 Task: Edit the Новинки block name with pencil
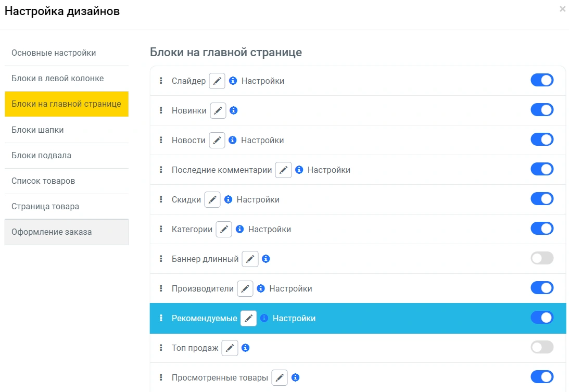click(218, 111)
